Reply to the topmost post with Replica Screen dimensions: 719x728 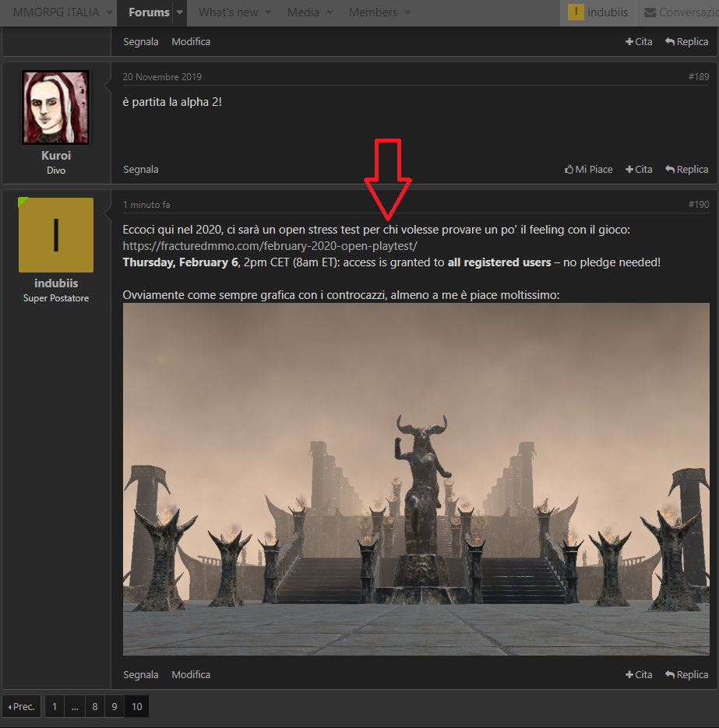click(x=686, y=42)
